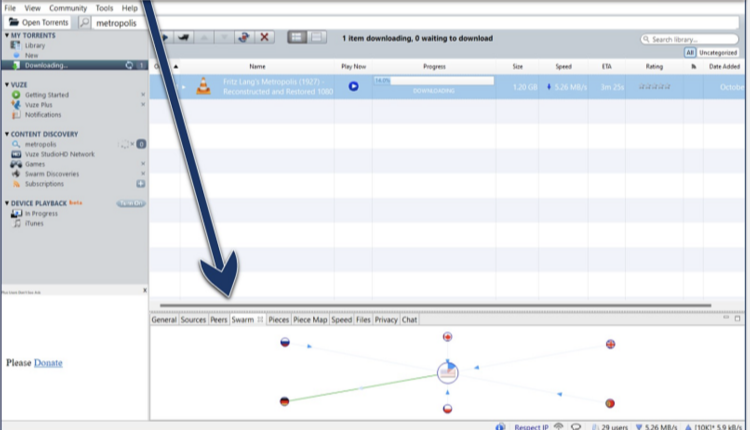Close the Swarm Discoveries sidebar entry

143,174
